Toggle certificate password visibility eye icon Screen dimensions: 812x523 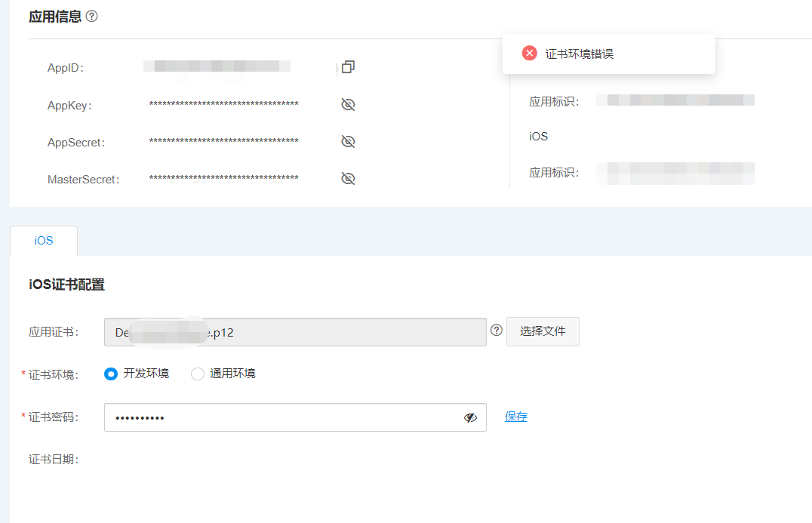(471, 417)
